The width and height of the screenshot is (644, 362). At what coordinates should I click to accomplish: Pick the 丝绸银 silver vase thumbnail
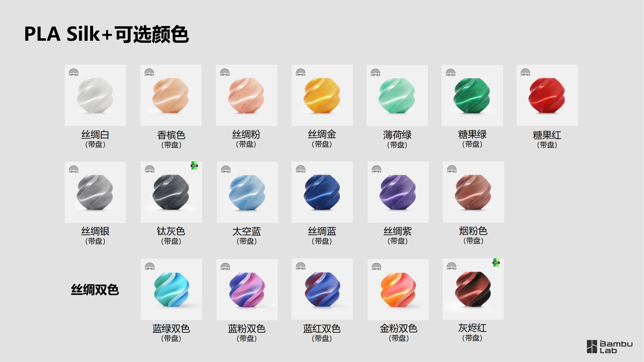(x=95, y=192)
